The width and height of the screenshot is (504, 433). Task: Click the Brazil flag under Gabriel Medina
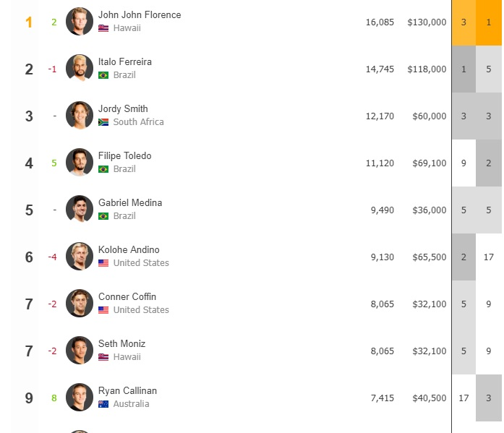(103, 216)
